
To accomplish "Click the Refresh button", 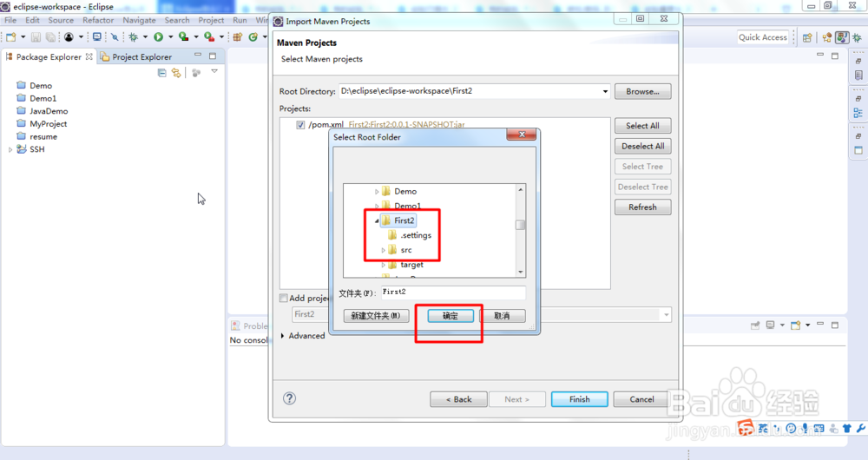I will (642, 207).
